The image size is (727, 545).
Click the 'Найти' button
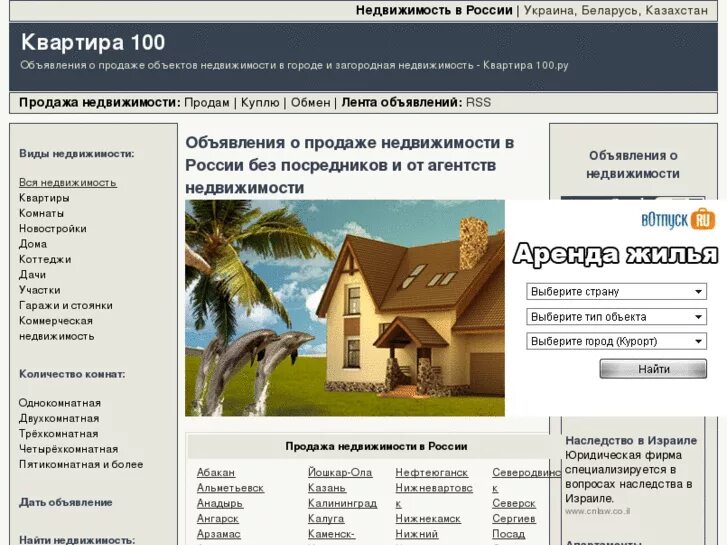(x=653, y=369)
